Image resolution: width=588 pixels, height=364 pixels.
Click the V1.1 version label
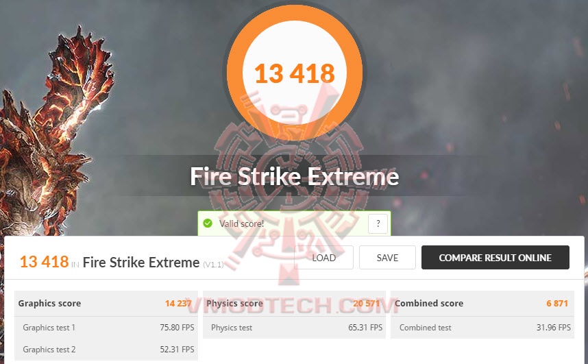(x=213, y=265)
